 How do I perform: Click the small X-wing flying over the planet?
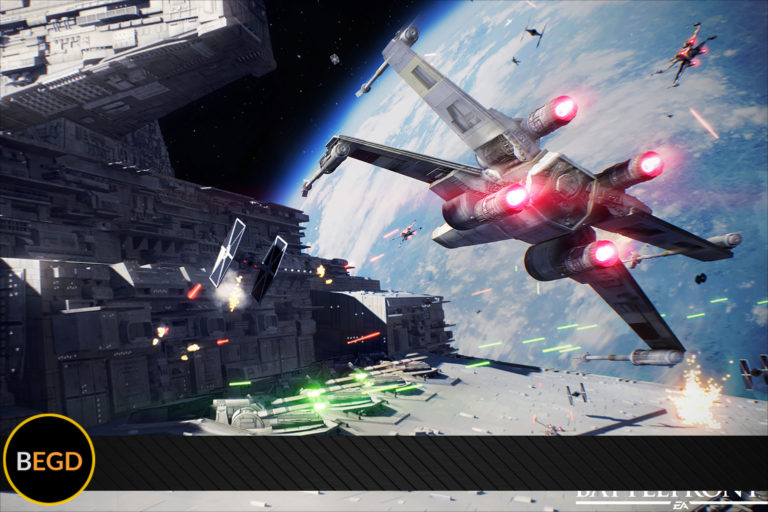pos(406,232)
